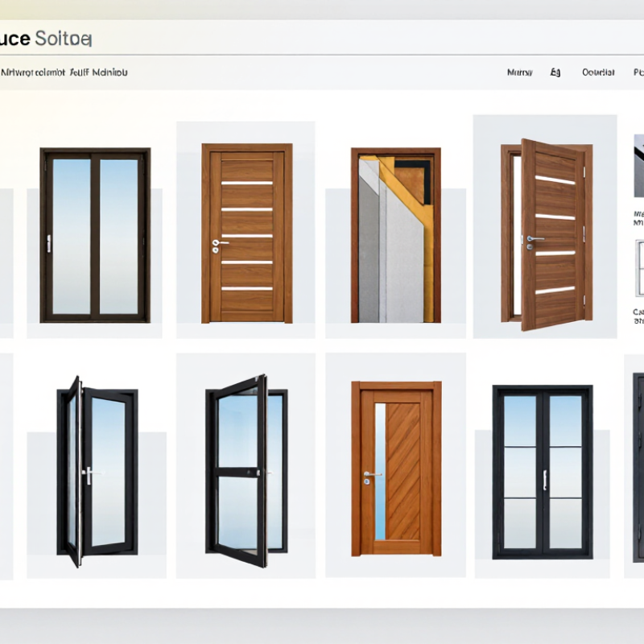Click the 'Nhwrot colomot' breadcrumb text
Viewport: 644px width, 644px height.
click(33, 72)
